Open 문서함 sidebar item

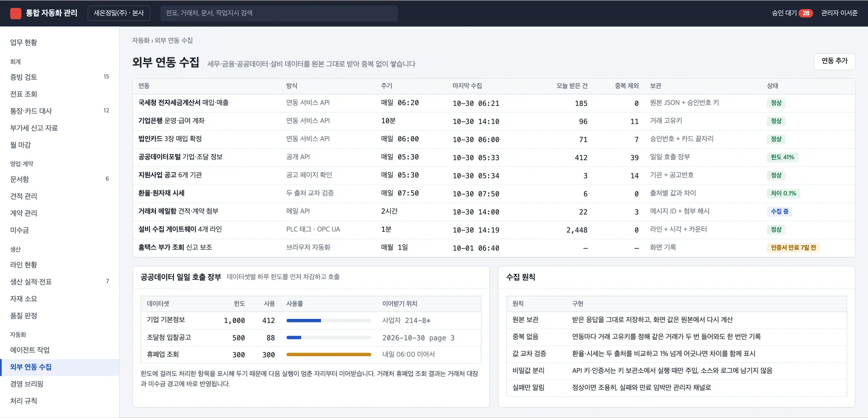pos(60,179)
